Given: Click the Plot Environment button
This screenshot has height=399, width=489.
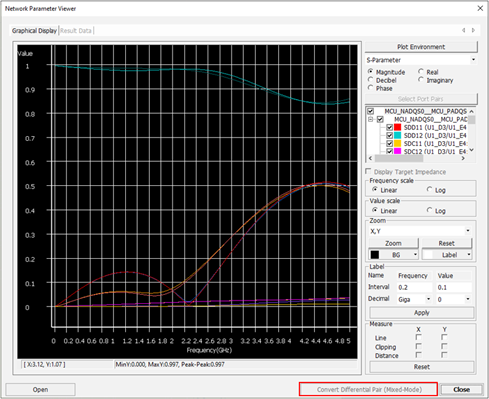Looking at the screenshot, I should pyautogui.click(x=421, y=47).
